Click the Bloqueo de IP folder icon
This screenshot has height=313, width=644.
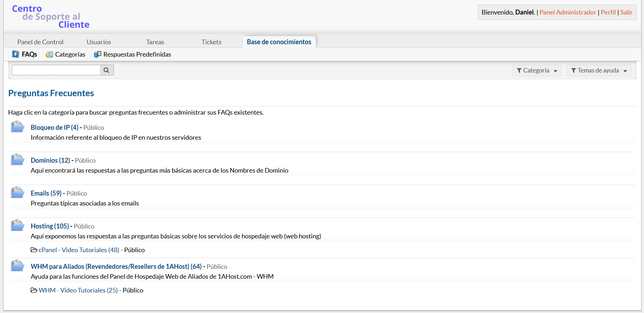coord(17,127)
